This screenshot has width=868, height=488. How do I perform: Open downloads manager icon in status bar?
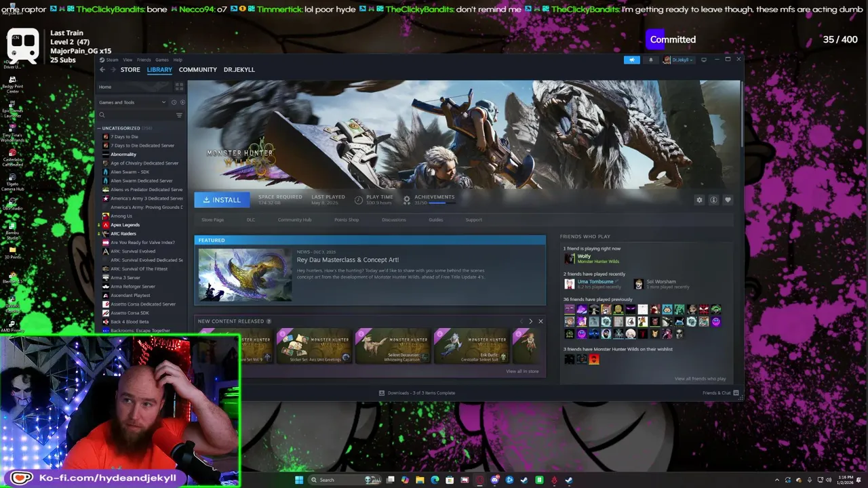click(382, 393)
